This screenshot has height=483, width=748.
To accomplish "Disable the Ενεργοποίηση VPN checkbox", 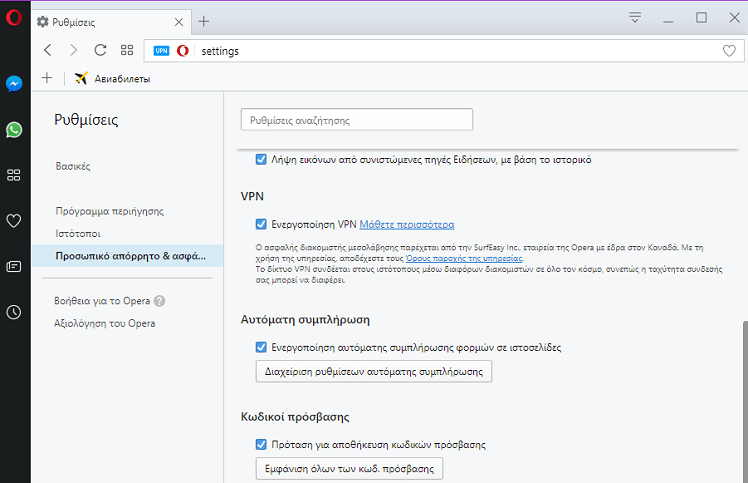I will [261, 225].
